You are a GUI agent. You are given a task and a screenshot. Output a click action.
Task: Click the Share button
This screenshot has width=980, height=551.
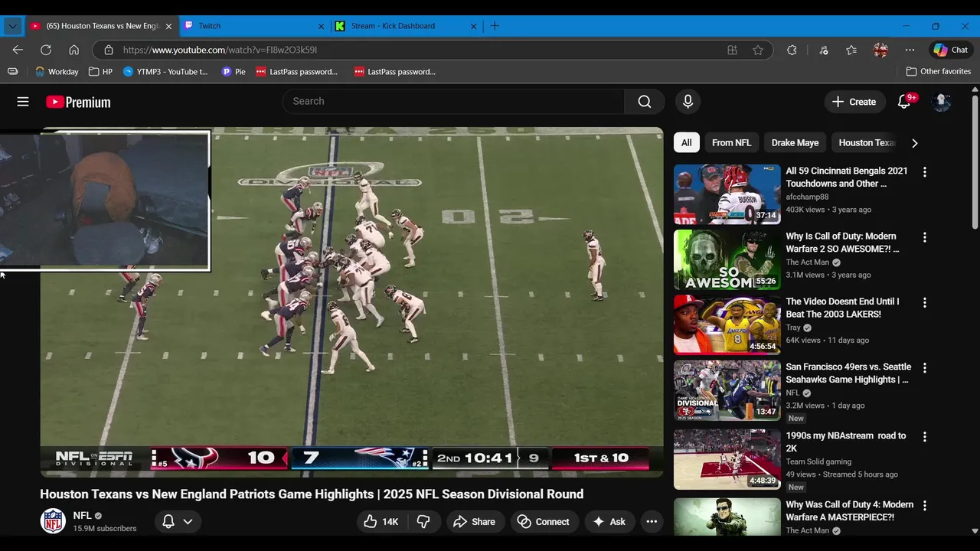pyautogui.click(x=474, y=522)
